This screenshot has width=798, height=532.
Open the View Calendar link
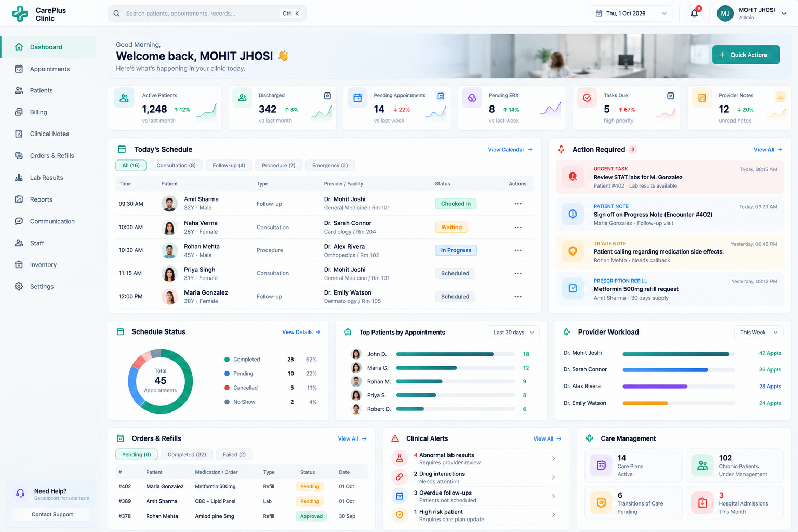(x=510, y=150)
